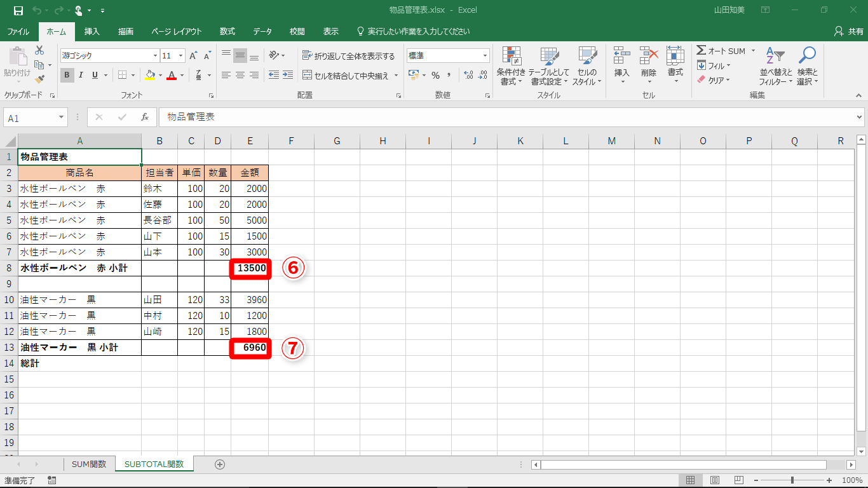
Task: Click the orientation (angled text) icon
Action: (274, 55)
